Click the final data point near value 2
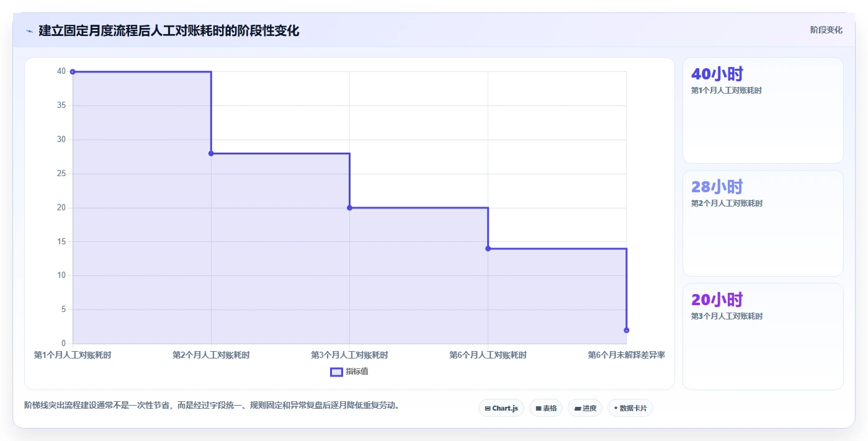 point(626,330)
